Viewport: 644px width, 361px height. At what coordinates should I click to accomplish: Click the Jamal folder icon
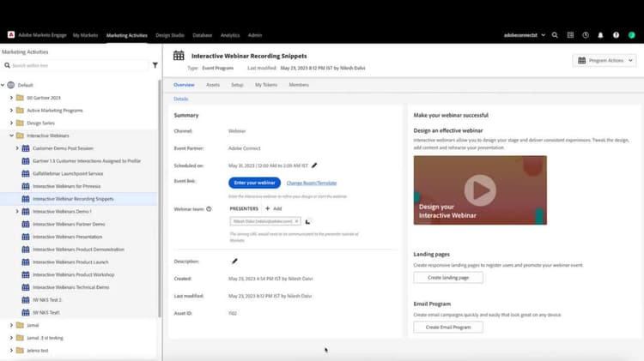click(20, 325)
